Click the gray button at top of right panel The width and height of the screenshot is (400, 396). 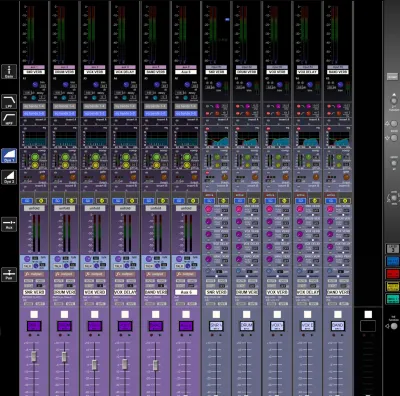click(x=392, y=77)
